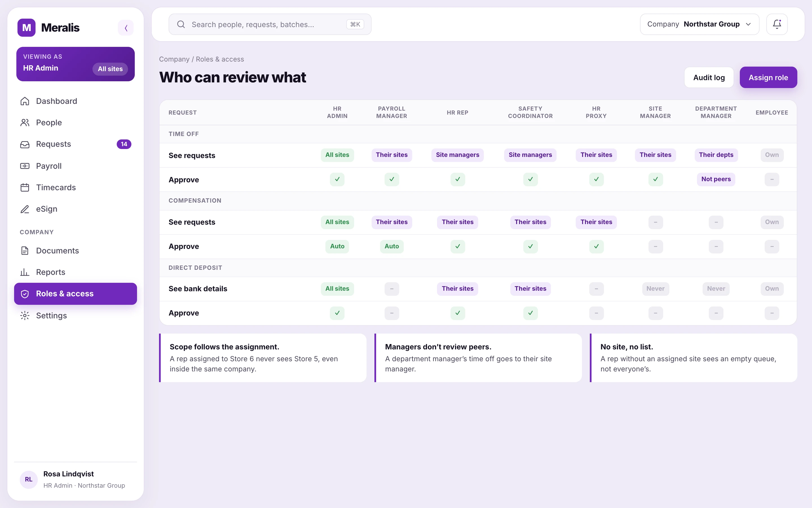Image resolution: width=812 pixels, height=508 pixels.
Task: Click Never tag under Site Manager
Action: pyautogui.click(x=655, y=289)
